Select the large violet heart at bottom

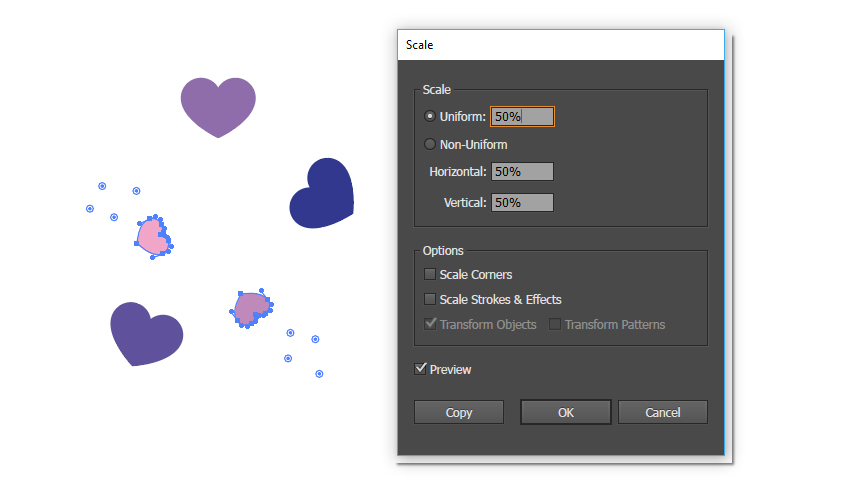coord(145,333)
